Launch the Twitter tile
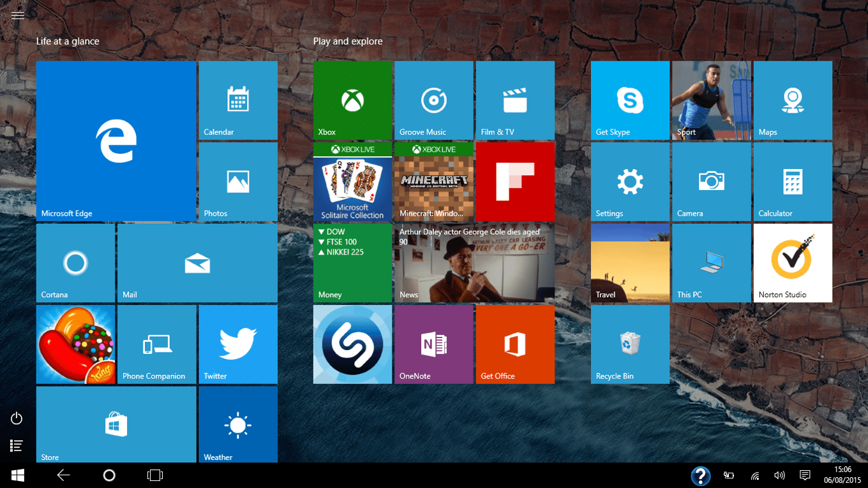Screen dimensions: 868x488 point(238,344)
